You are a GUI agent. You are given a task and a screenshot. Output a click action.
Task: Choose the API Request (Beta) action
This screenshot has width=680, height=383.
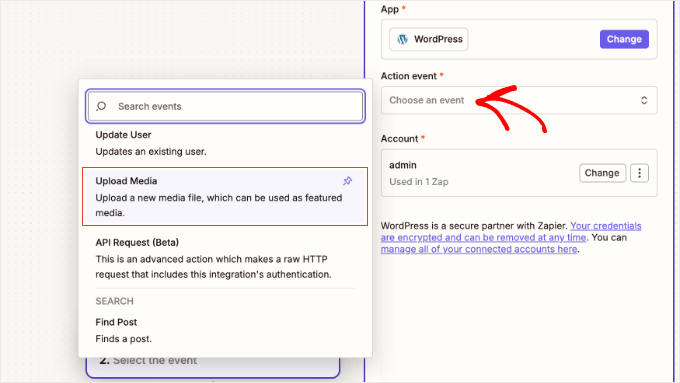[225, 258]
